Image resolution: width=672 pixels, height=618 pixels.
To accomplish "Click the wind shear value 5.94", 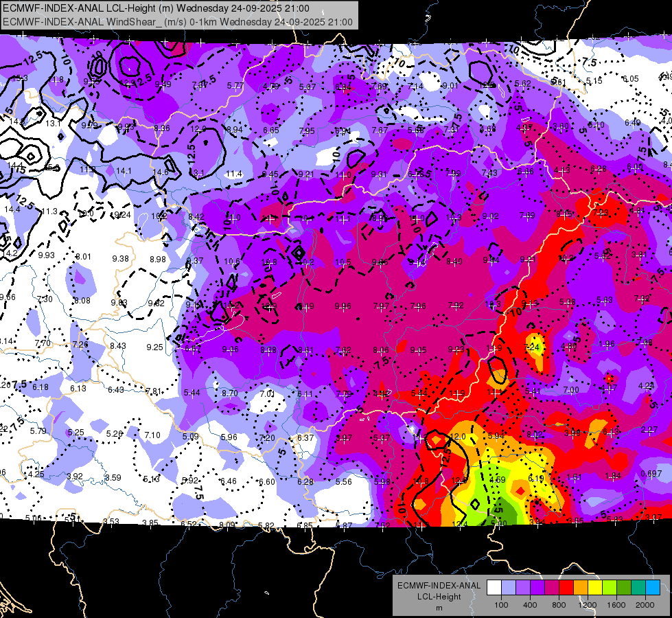I will (x=496, y=436).
